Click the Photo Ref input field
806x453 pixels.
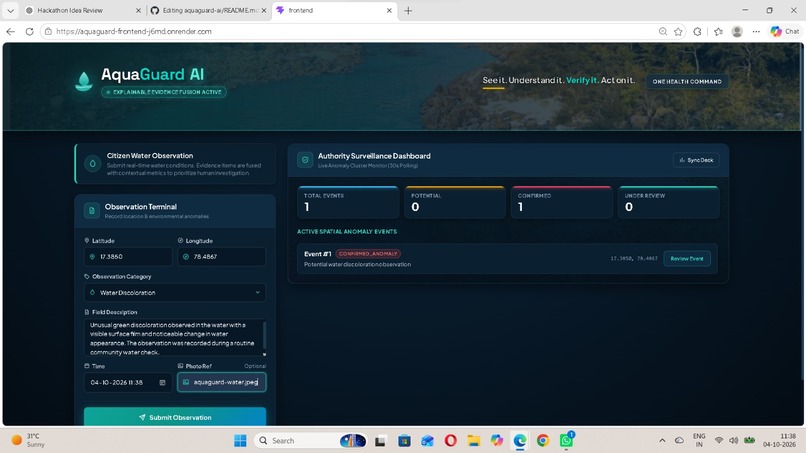[x=222, y=382]
